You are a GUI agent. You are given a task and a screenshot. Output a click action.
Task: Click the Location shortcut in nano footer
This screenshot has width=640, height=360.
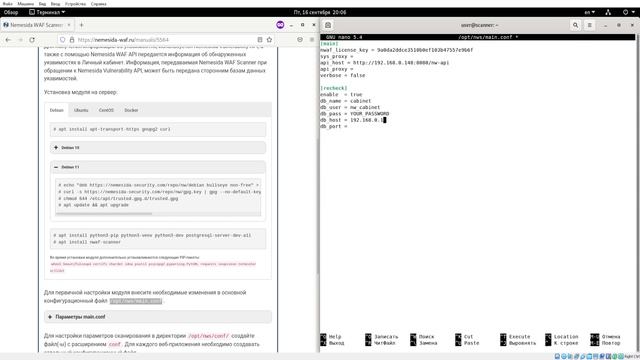tap(562, 337)
